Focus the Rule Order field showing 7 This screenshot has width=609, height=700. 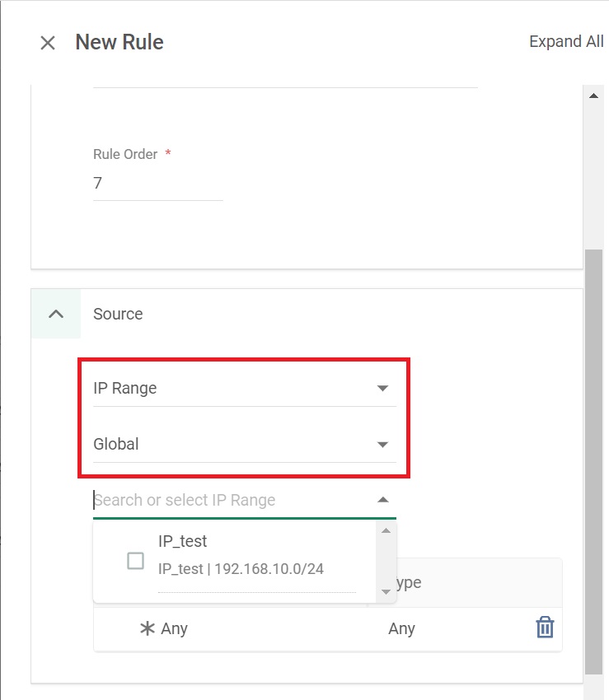click(x=157, y=183)
